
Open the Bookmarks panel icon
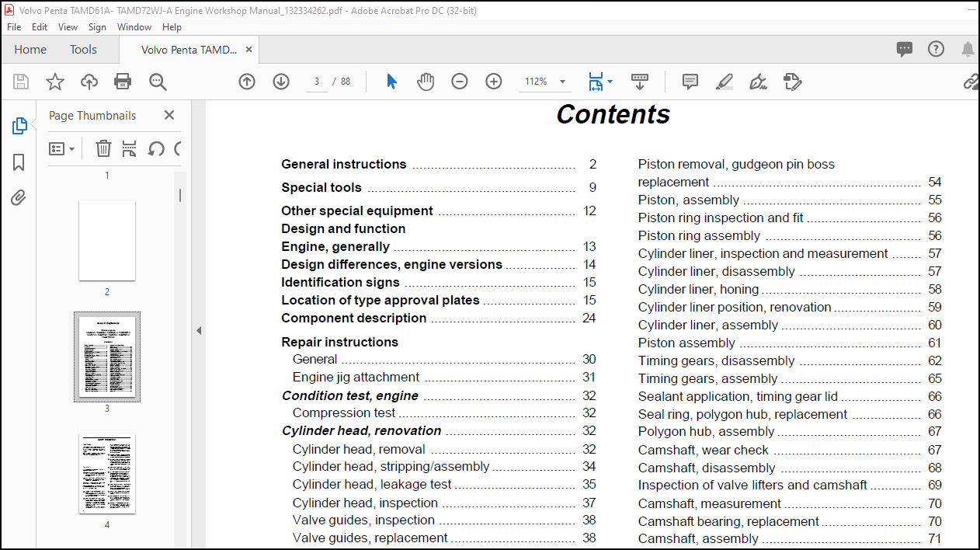(x=19, y=162)
